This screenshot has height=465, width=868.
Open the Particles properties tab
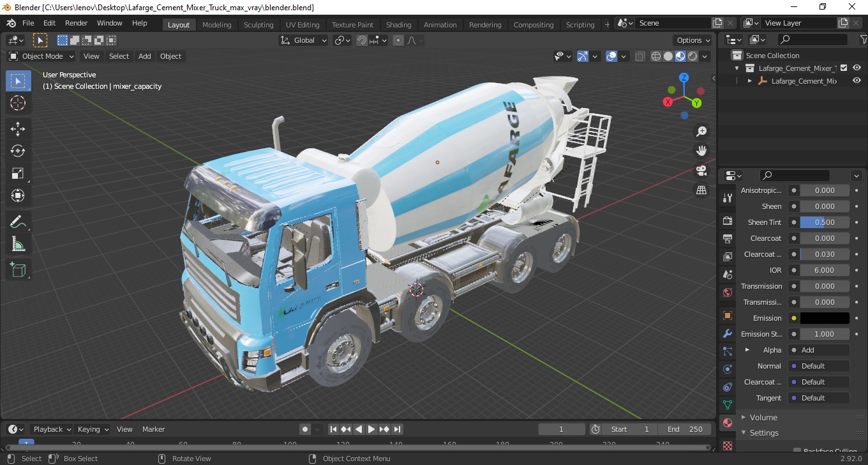click(x=727, y=351)
